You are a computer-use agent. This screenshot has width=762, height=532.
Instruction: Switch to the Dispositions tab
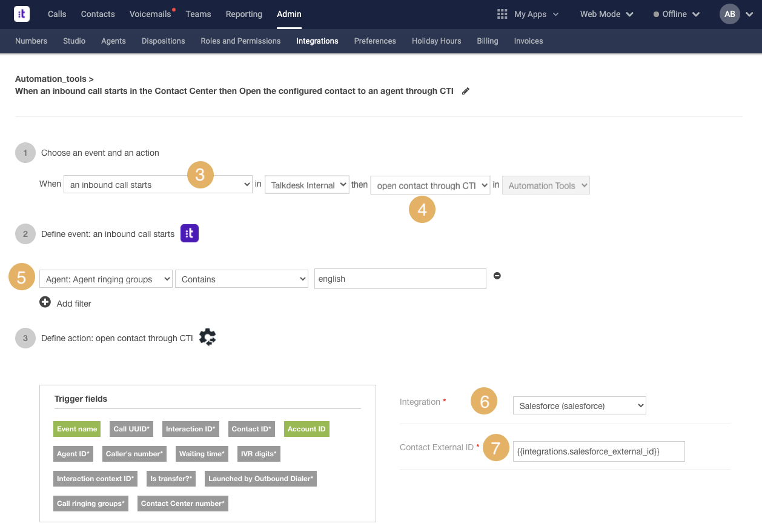pyautogui.click(x=164, y=41)
